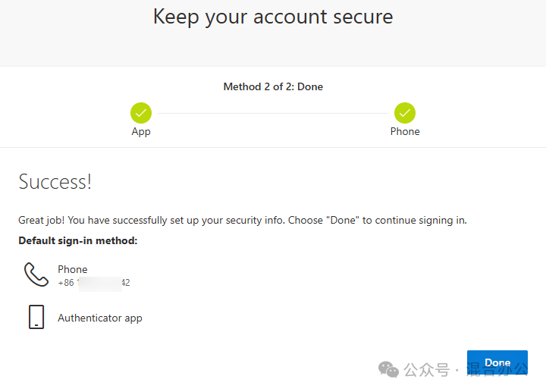Click the blurred phone number area
Viewport: 546px width, 392px height.
(100, 284)
